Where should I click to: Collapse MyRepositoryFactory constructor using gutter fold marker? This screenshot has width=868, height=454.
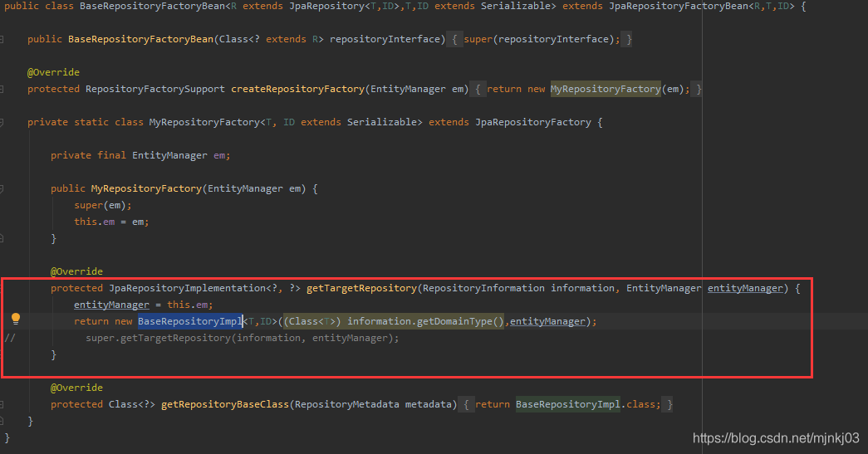point(4,188)
